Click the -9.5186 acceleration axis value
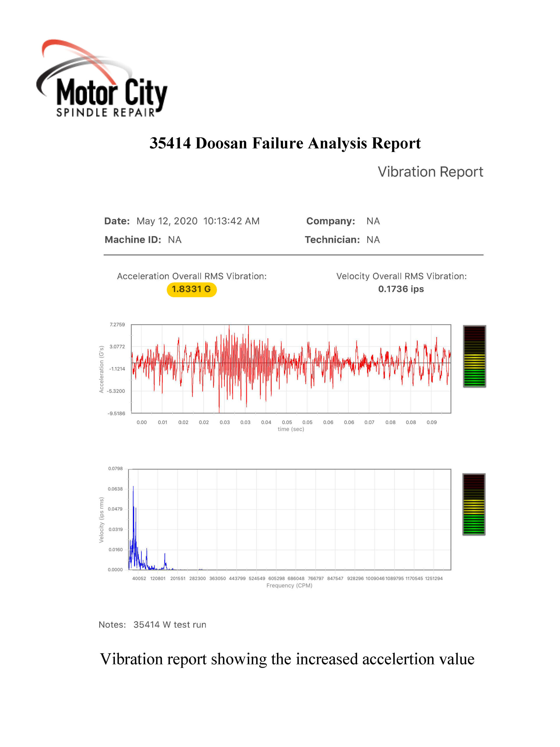The height and width of the screenshot is (747, 560). (116, 413)
